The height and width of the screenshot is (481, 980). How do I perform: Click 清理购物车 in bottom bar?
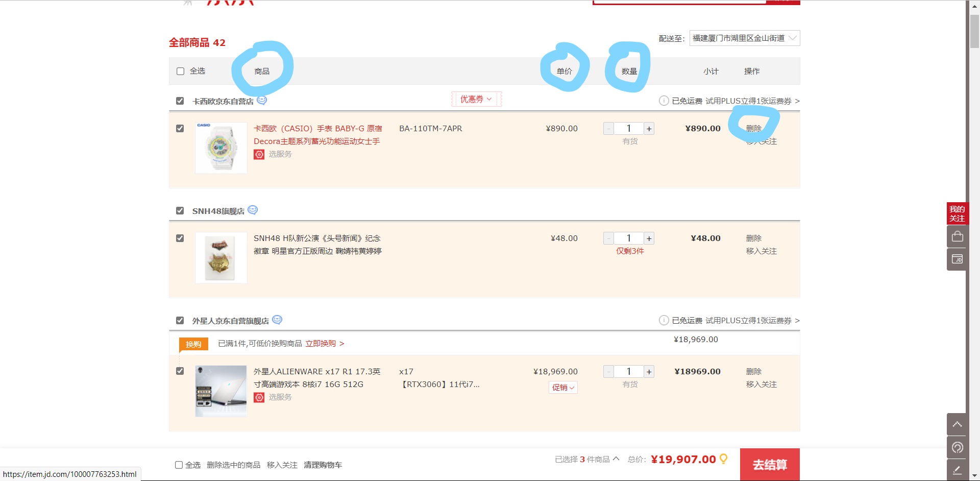tap(323, 465)
